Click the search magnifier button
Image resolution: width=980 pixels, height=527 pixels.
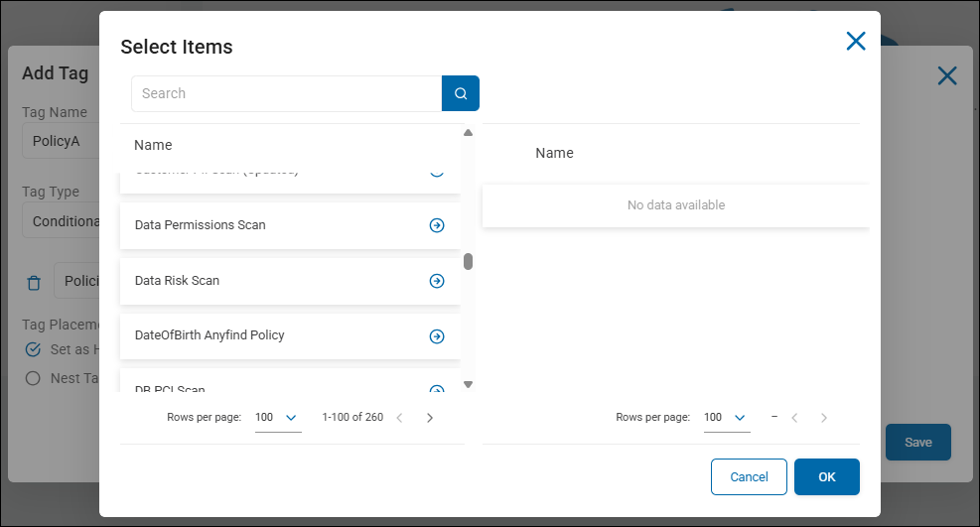(461, 93)
